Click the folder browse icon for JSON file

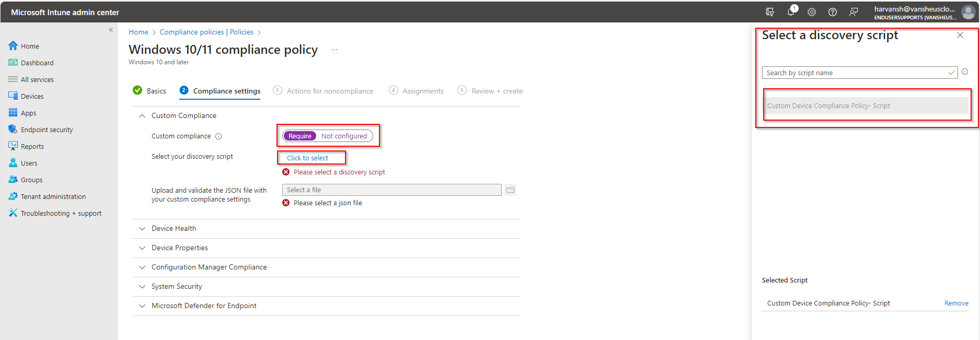tap(511, 190)
